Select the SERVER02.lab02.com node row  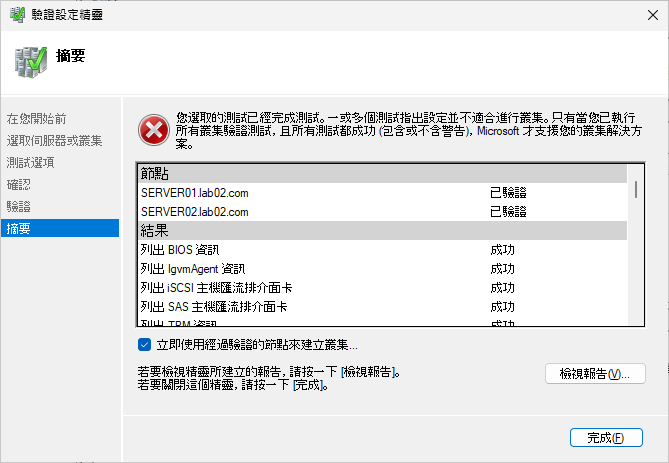click(x=383, y=212)
